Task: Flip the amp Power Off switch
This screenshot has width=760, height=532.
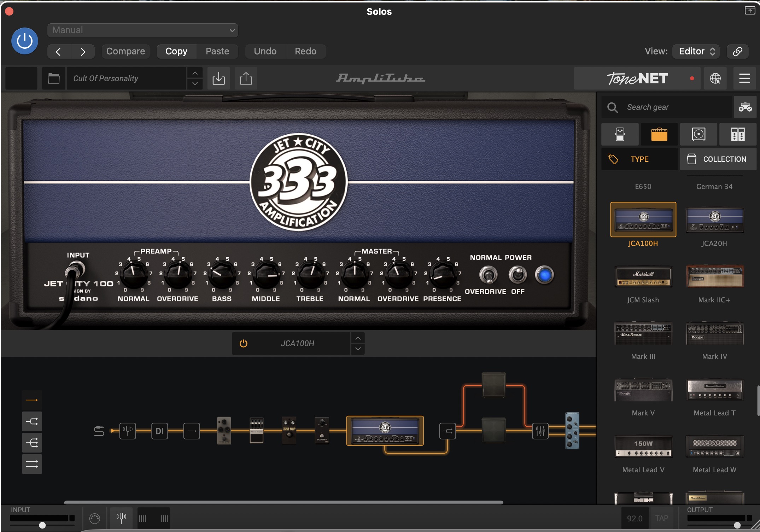Action: point(518,275)
